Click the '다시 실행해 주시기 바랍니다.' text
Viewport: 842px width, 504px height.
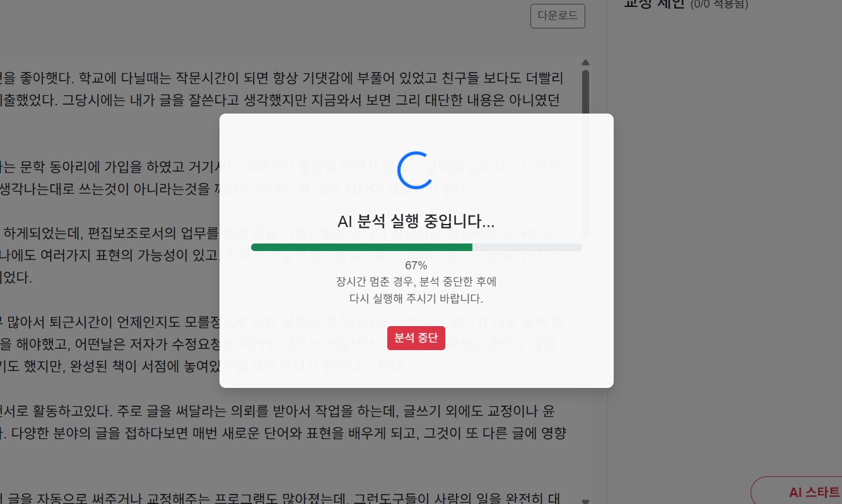click(x=416, y=298)
